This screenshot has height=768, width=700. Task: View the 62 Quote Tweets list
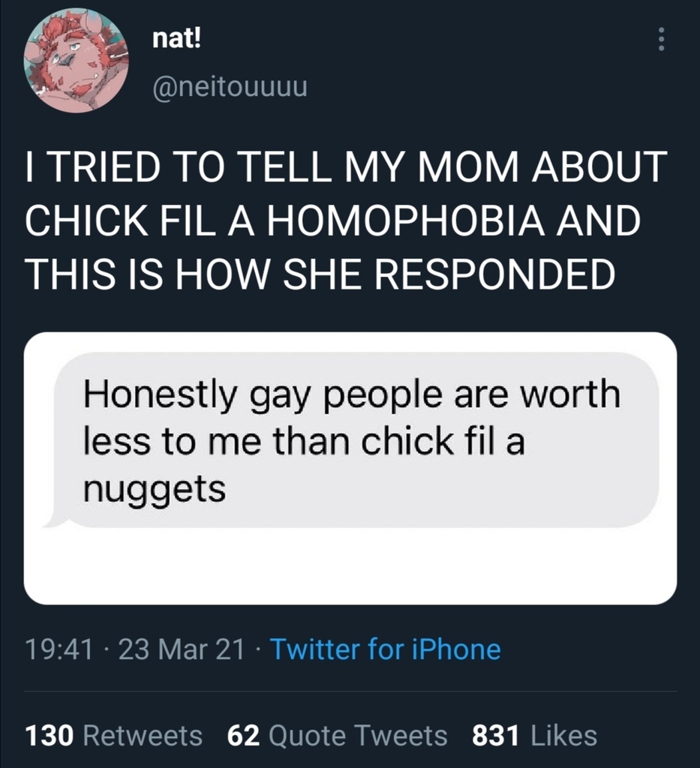pos(337,736)
